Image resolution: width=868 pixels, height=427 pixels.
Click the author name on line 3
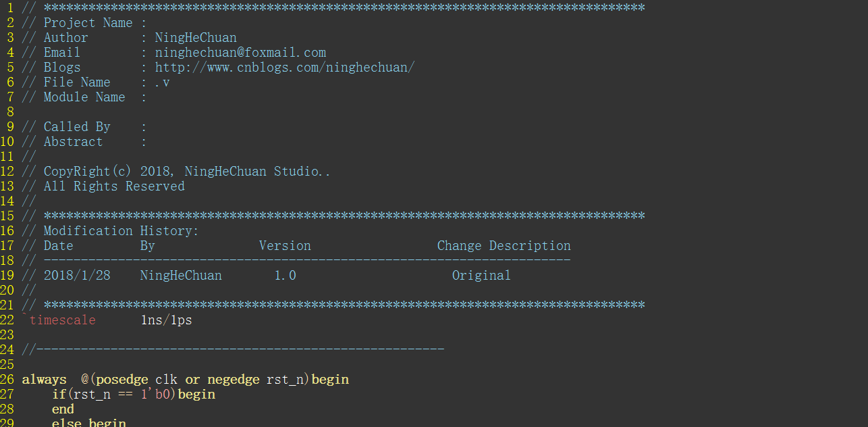[196, 38]
